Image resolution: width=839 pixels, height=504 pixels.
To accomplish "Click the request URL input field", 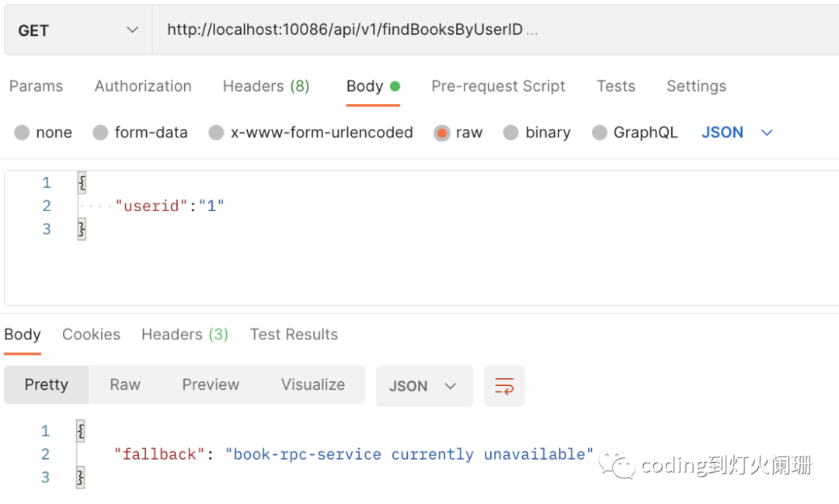I will 466,30.
